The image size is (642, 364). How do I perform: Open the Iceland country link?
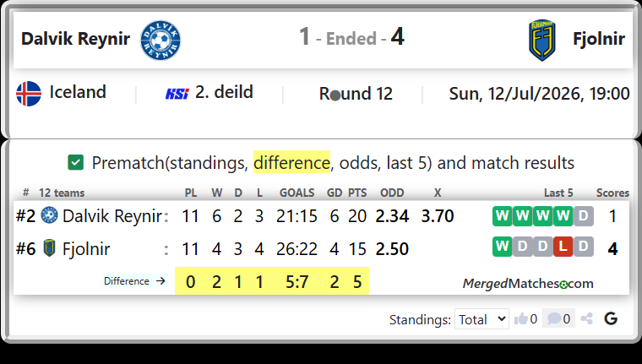[x=78, y=92]
